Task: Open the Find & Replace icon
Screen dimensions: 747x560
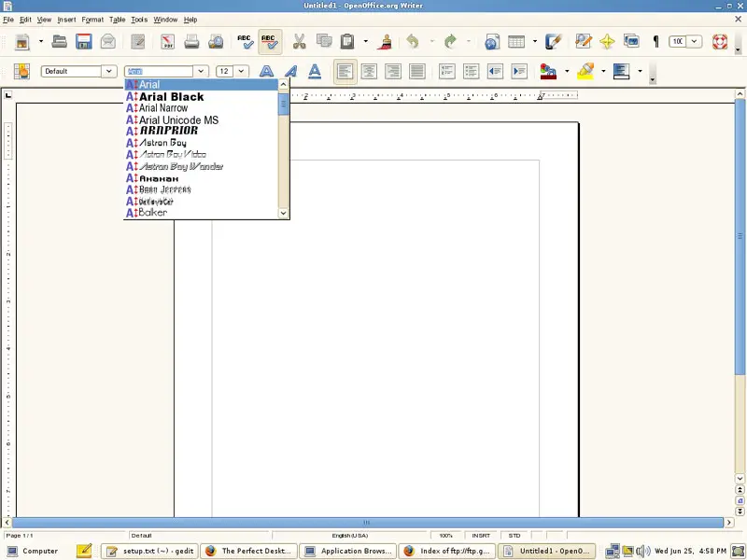Action: (583, 42)
